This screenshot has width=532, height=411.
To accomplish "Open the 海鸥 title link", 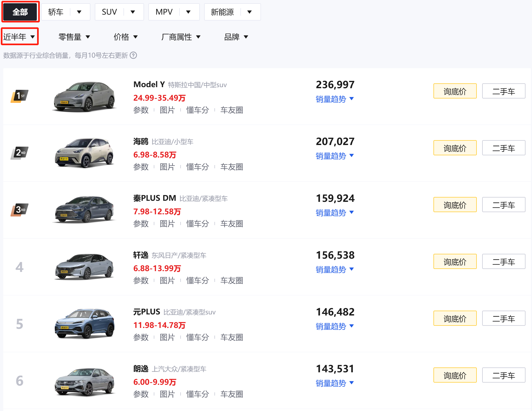I will tap(141, 141).
